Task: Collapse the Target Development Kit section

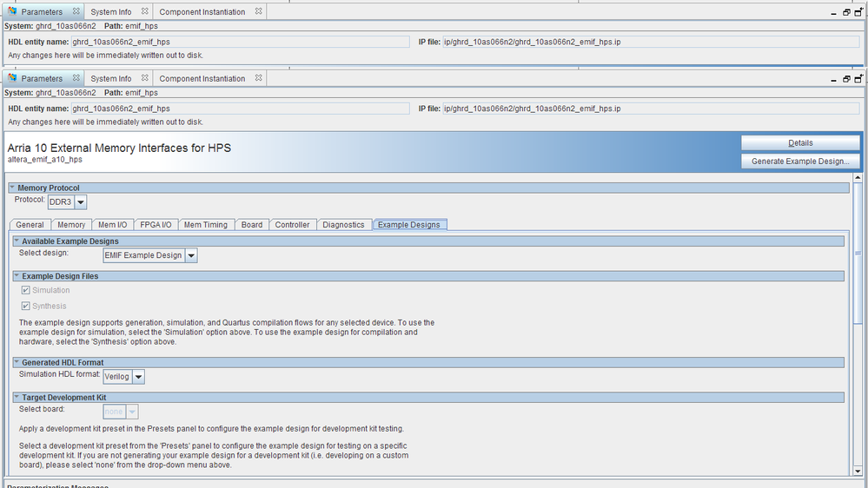Action: [16, 397]
